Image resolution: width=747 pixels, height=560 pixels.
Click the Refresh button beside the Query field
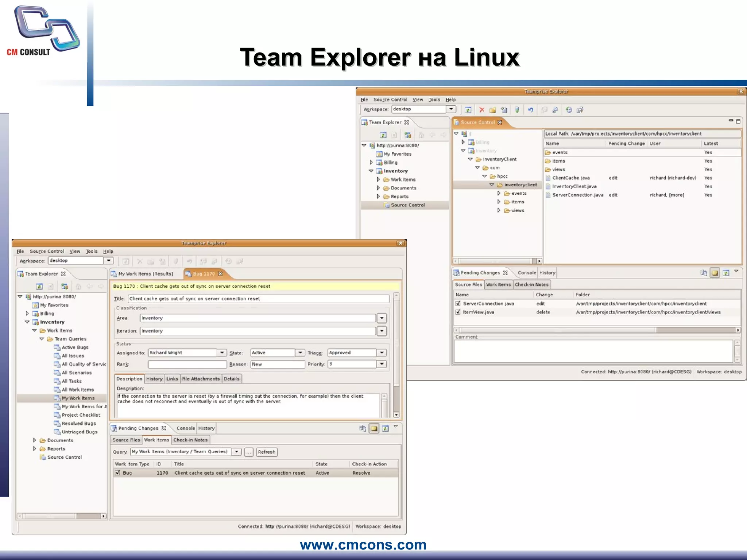(267, 452)
